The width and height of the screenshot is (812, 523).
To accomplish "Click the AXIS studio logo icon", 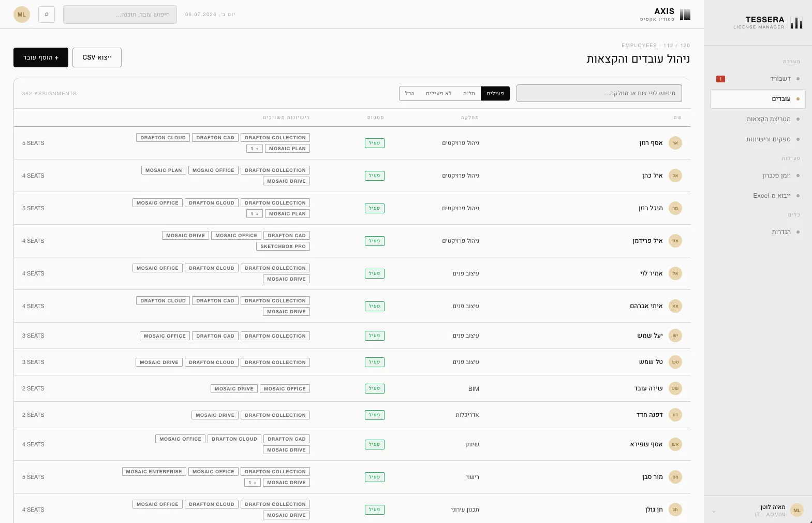I will (x=685, y=14).
